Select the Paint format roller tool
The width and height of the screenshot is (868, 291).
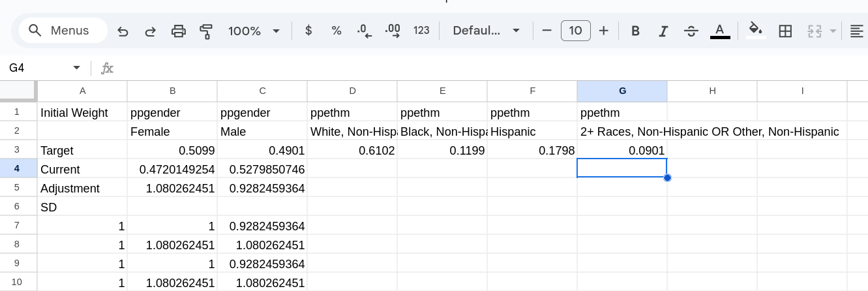click(x=206, y=31)
